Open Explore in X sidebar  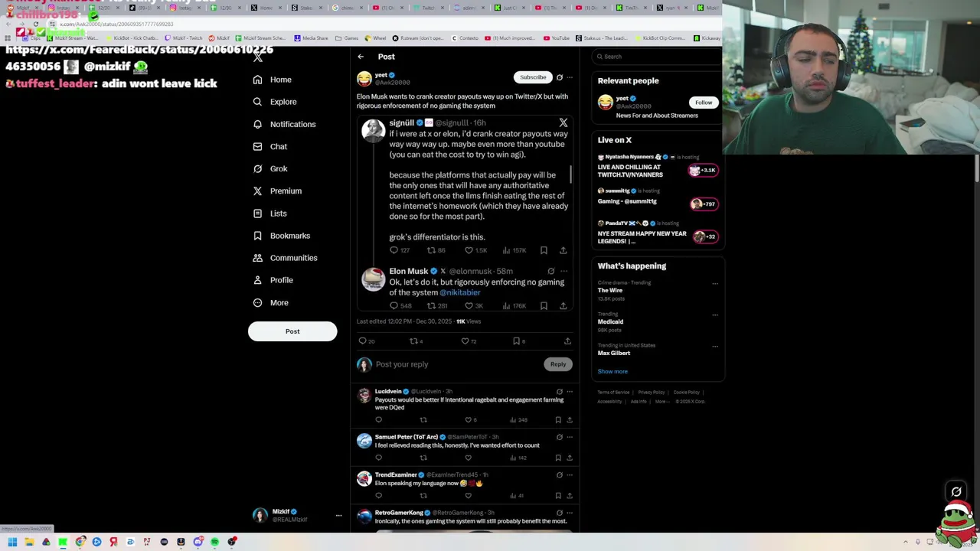pyautogui.click(x=274, y=102)
